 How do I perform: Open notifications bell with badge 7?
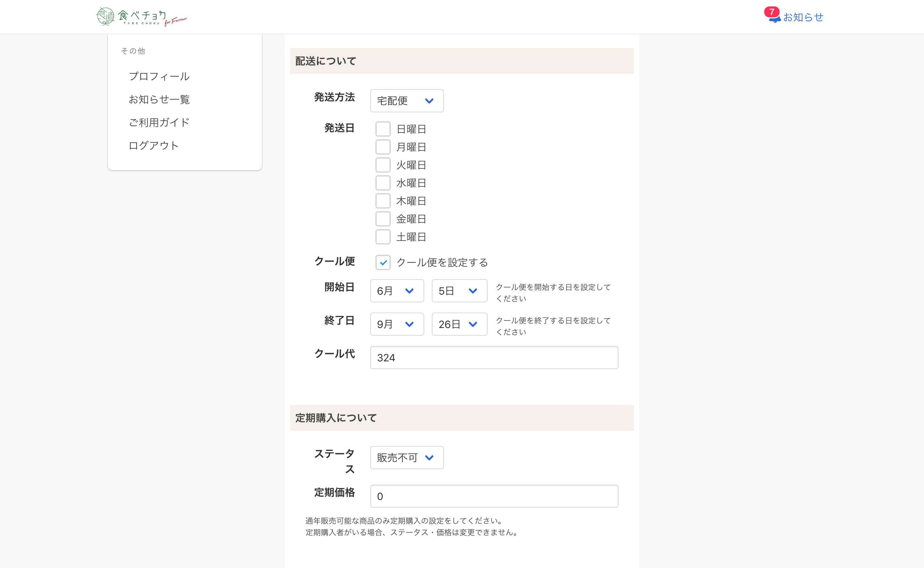[x=773, y=15]
